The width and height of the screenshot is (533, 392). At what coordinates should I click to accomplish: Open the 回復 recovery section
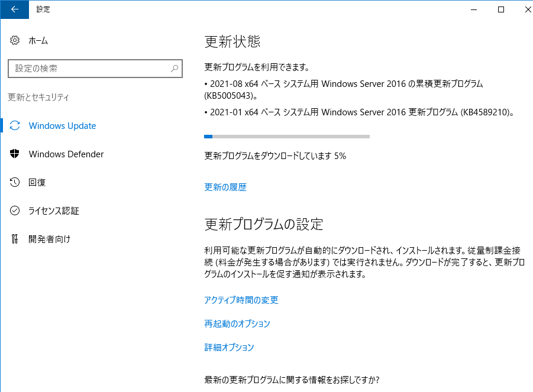point(37,183)
